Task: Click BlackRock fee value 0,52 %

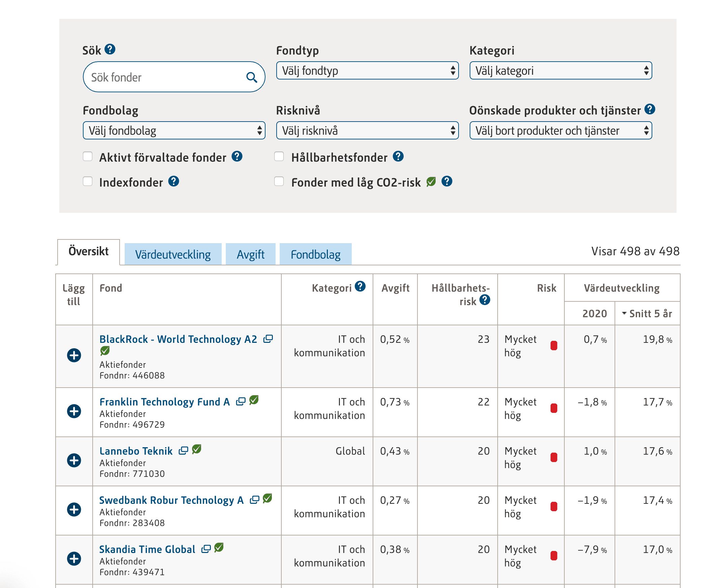Action: coord(395,339)
